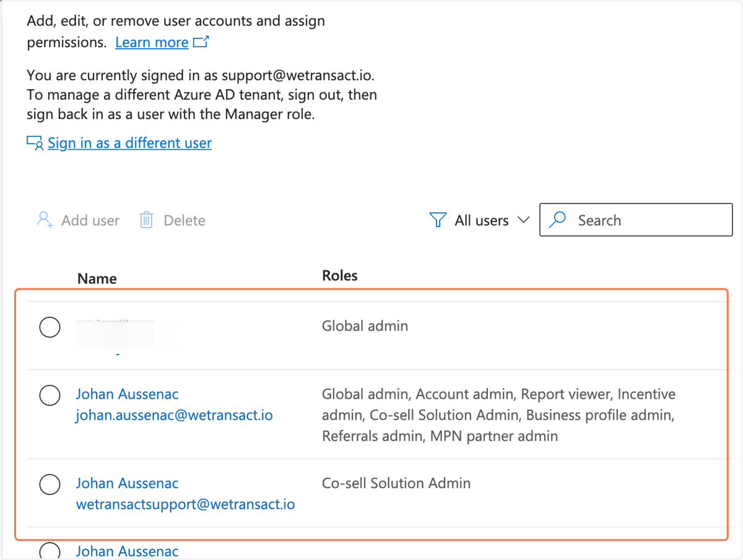Click the external link icon beside Learn more
This screenshot has height=560, width=743.
coord(201,42)
